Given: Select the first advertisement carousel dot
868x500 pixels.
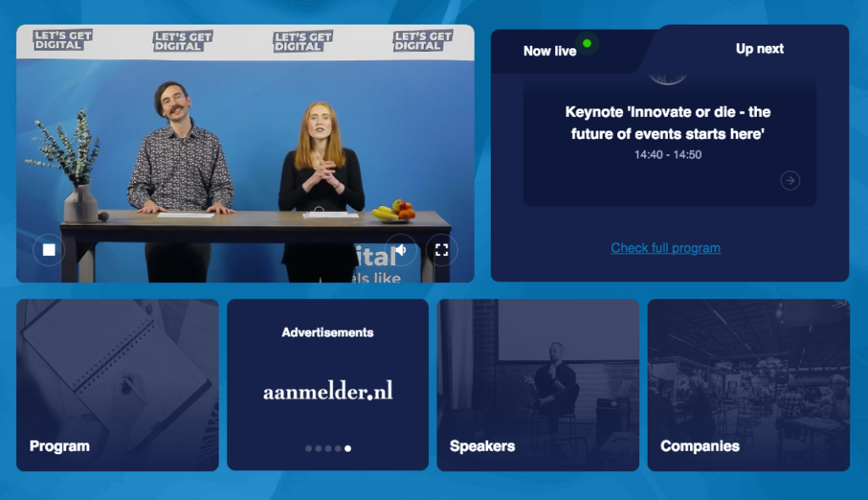Looking at the screenshot, I should point(309,448).
